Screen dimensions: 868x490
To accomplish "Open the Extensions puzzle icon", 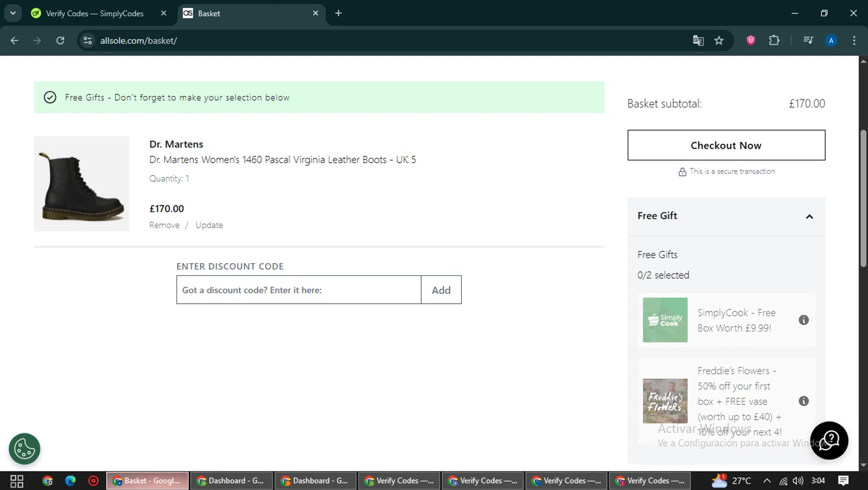I will pos(774,40).
